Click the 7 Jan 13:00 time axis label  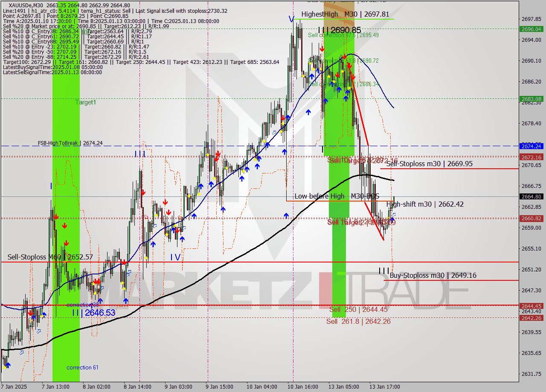click(x=55, y=387)
